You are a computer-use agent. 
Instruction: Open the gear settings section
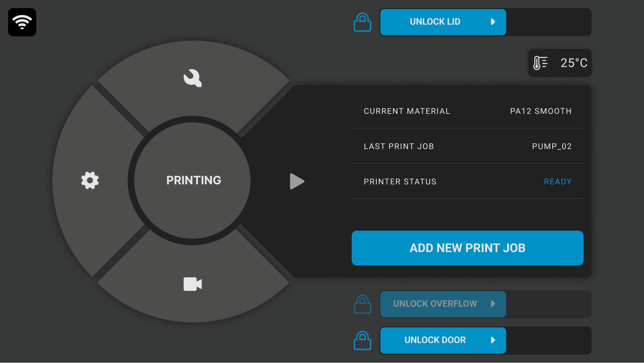click(x=90, y=180)
